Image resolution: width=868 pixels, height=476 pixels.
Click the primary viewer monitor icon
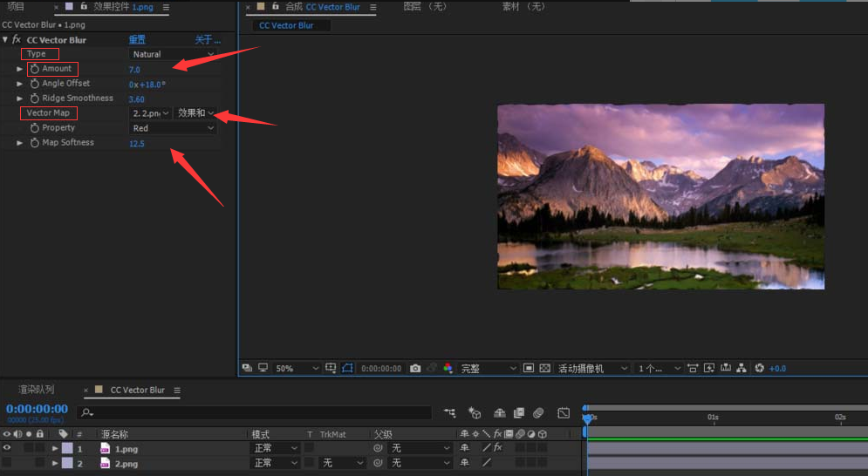click(x=263, y=368)
